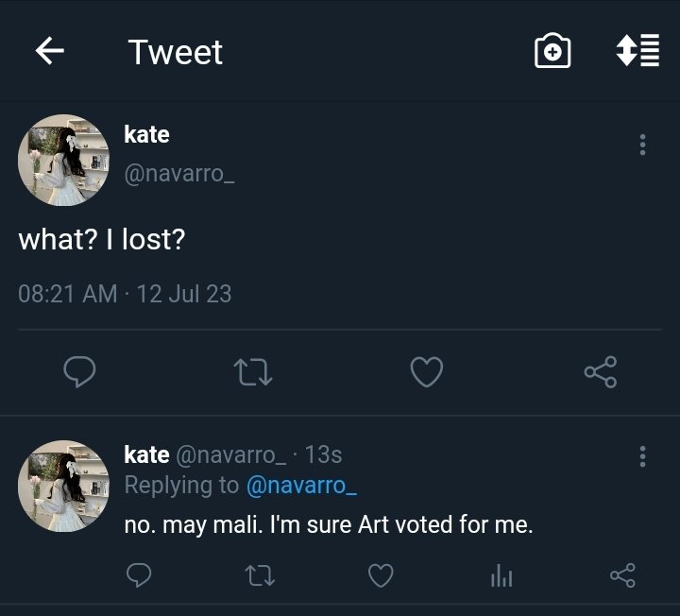Image resolution: width=680 pixels, height=616 pixels.
Task: Open kate's avatar on the reply tweet
Action: pos(63,487)
